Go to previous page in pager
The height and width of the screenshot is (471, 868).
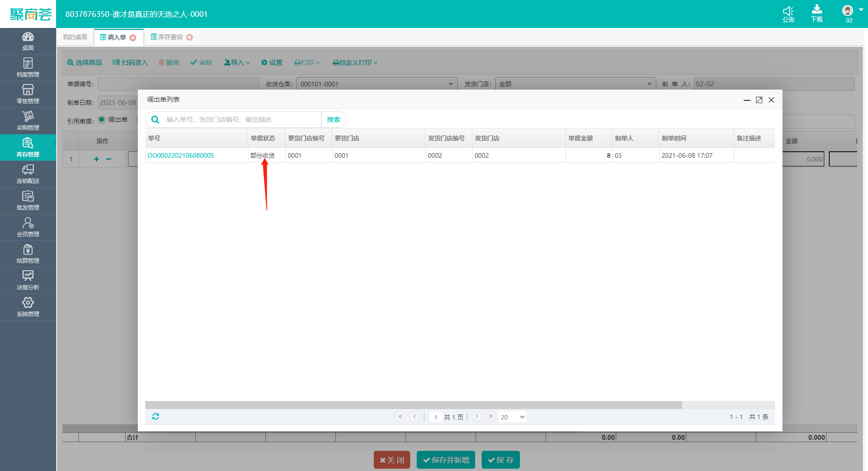pos(414,416)
